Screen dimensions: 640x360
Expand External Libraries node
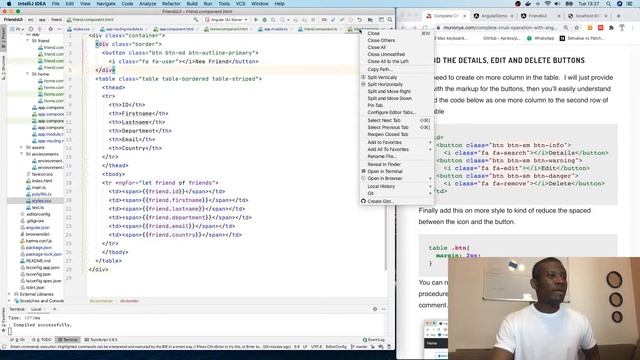[9, 294]
